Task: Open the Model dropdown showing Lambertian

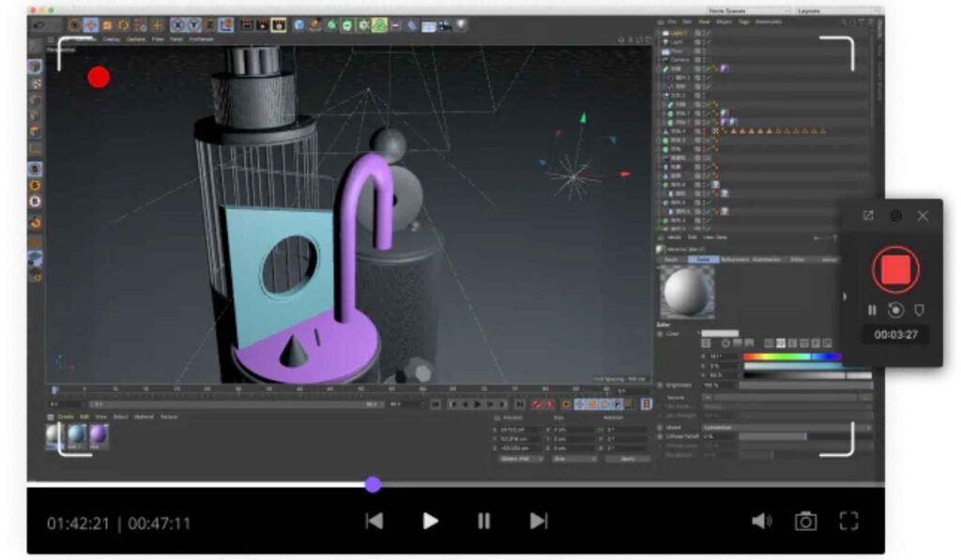Action: pos(787,427)
